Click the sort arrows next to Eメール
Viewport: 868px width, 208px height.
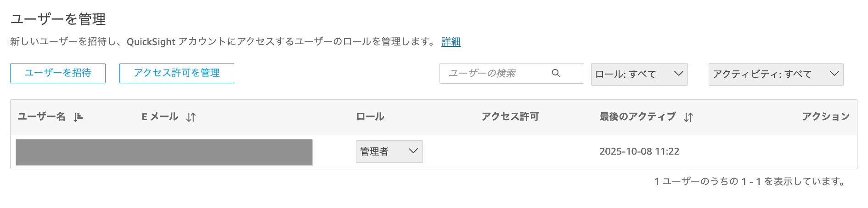pos(191,117)
